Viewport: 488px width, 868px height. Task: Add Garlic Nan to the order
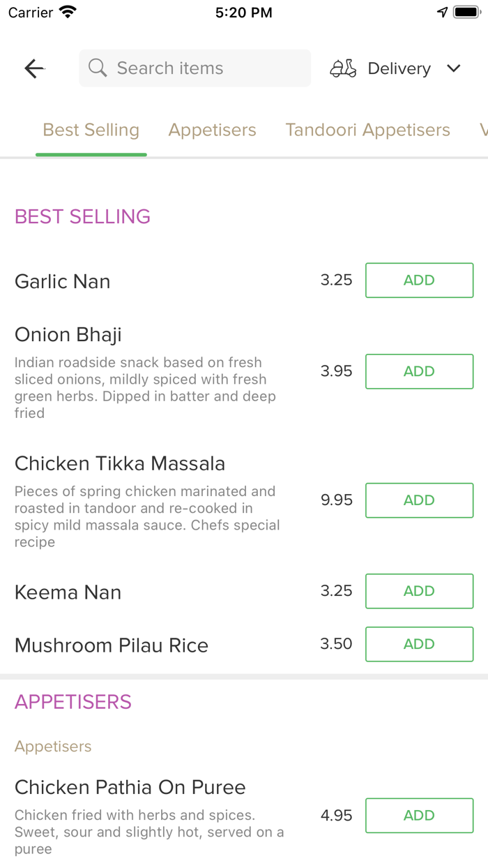pyautogui.click(x=420, y=280)
